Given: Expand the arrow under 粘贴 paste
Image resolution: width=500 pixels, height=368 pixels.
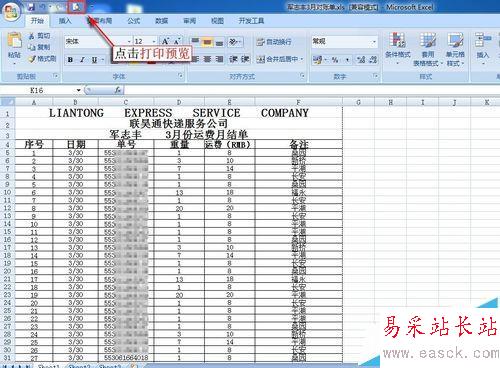Looking at the screenshot, I should pyautogui.click(x=14, y=63).
